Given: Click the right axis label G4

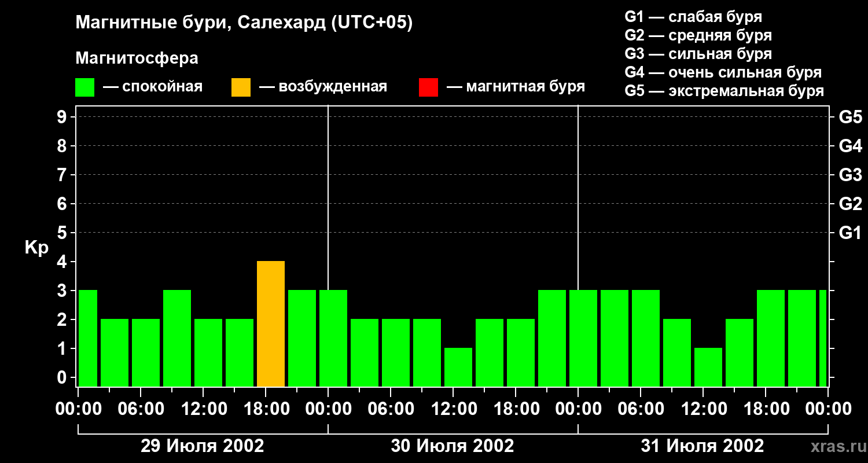Looking at the screenshot, I should point(850,146).
